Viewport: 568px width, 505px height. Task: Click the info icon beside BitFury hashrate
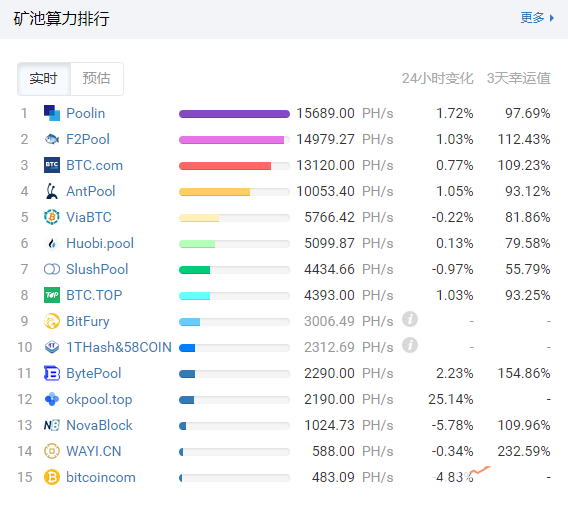(x=410, y=319)
